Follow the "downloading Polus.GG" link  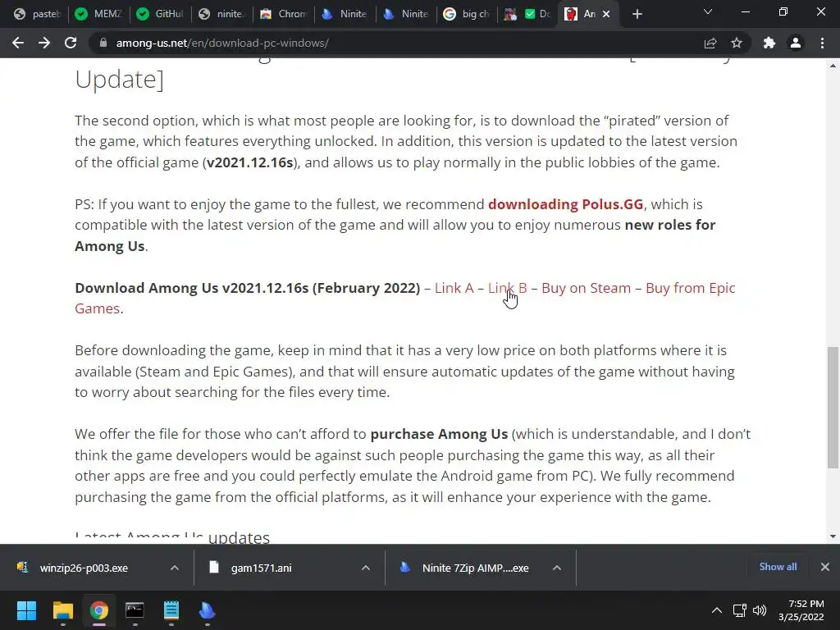565,204
